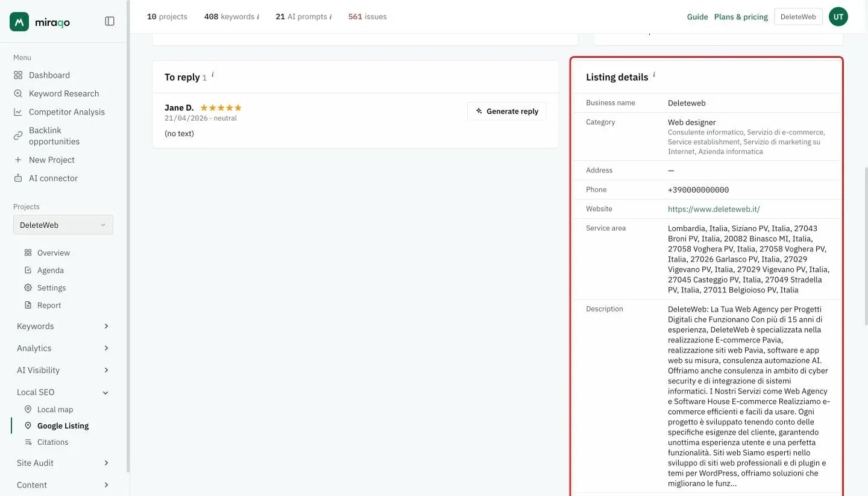The image size is (868, 496).
Task: Click the Jane D. reviewer name
Action: point(179,108)
